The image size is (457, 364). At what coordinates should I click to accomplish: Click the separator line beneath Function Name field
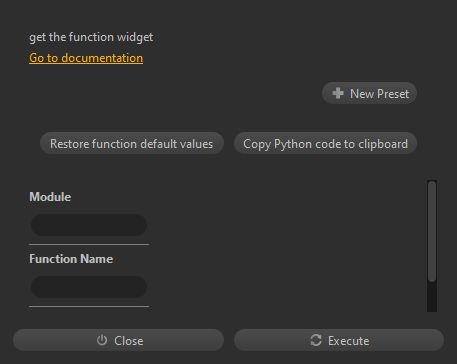click(89, 306)
